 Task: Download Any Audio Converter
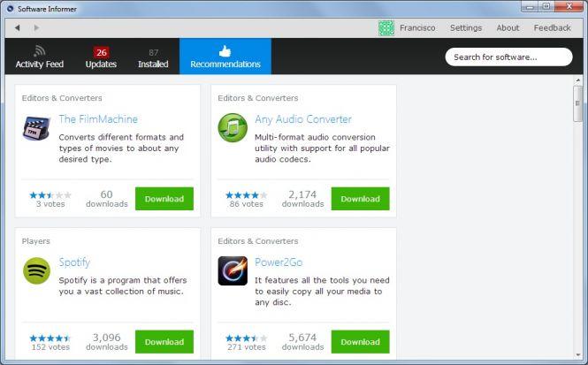point(361,199)
